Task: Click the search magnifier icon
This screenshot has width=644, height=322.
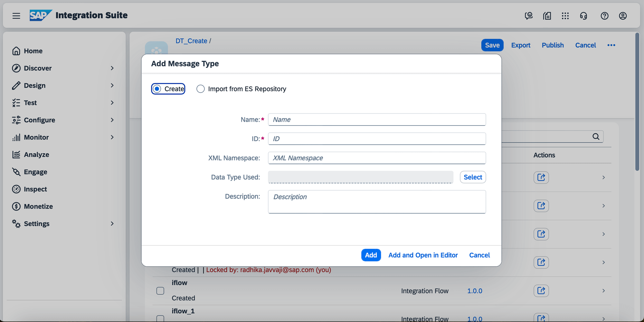Action: [x=596, y=137]
